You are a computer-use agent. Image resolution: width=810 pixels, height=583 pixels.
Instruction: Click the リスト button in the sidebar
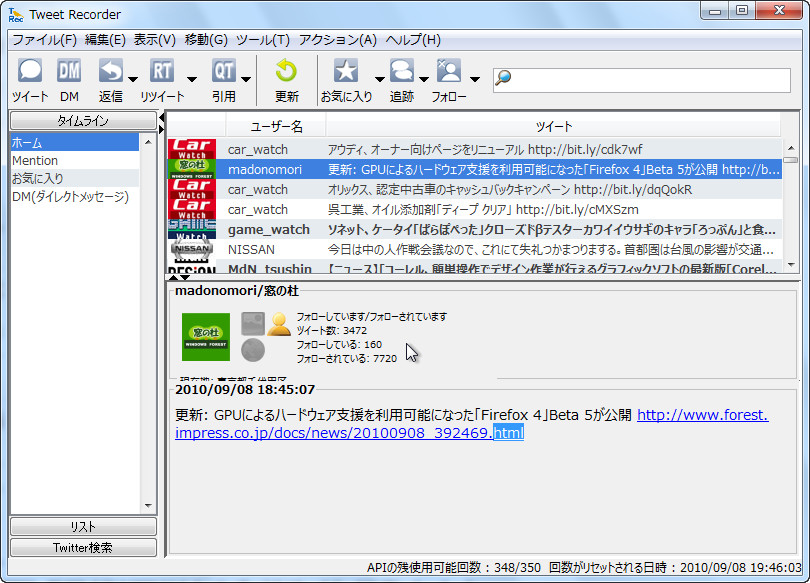click(x=82, y=527)
